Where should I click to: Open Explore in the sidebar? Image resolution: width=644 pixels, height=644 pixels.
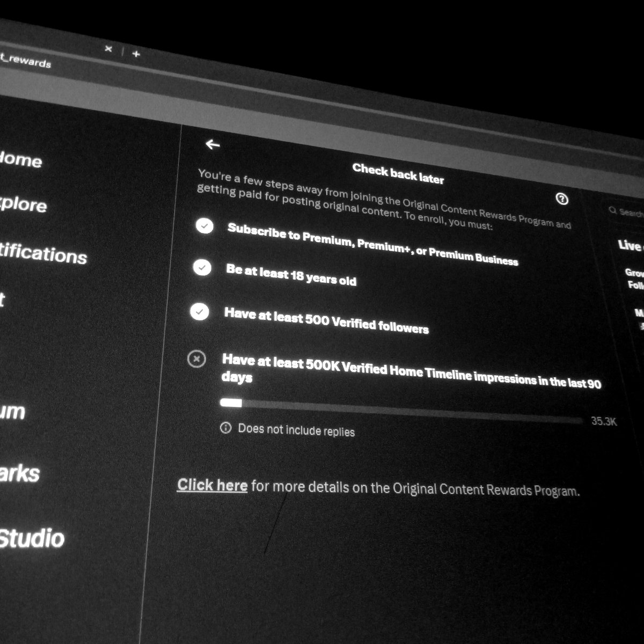(23, 204)
